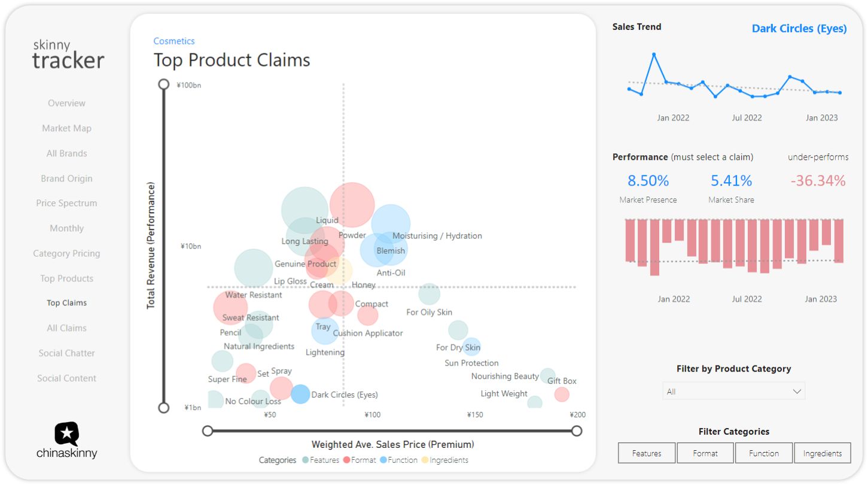This screenshot has width=868, height=485.
Task: Click the peak point on Sales Trend line
Action: pyautogui.click(x=654, y=54)
